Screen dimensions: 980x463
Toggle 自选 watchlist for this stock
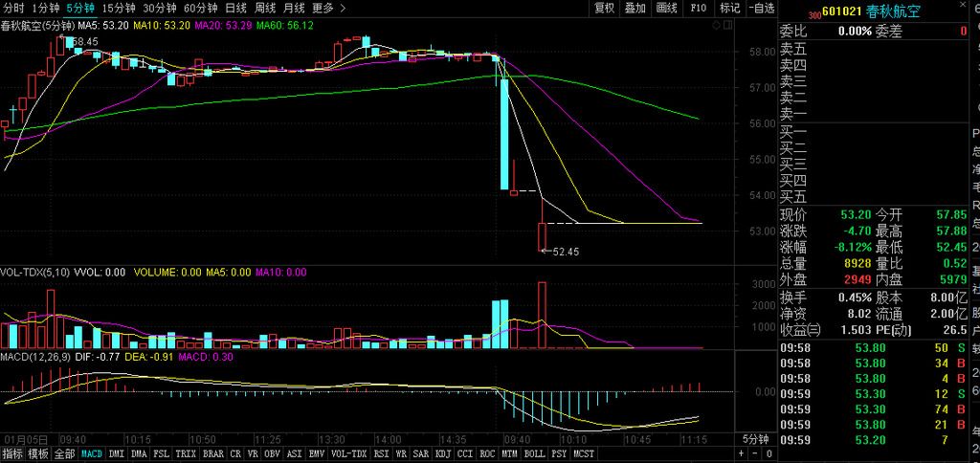tap(760, 9)
